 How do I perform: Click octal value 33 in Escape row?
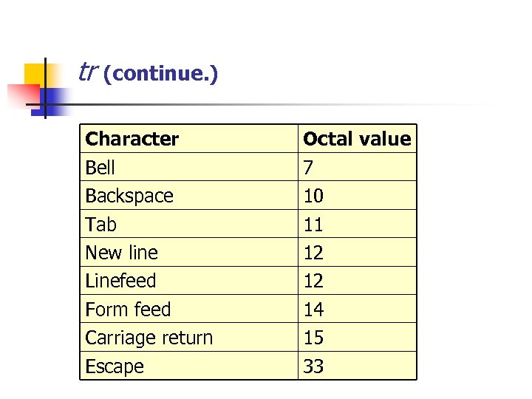tap(313, 366)
